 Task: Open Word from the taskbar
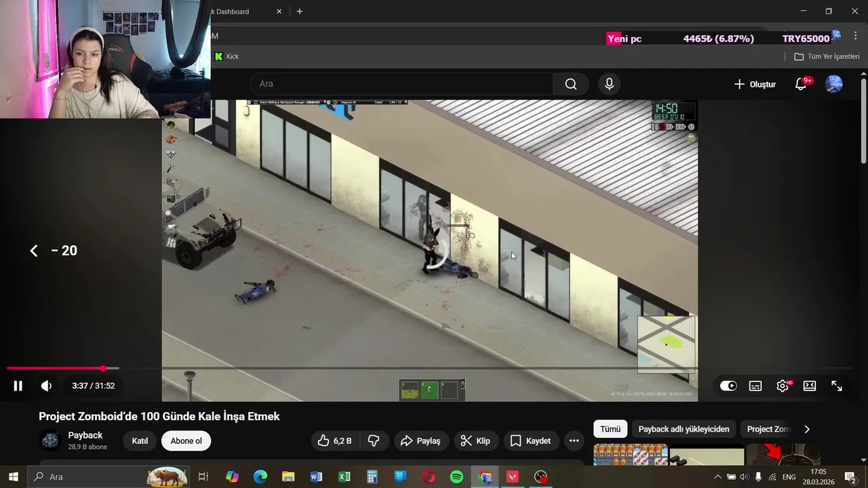316,476
